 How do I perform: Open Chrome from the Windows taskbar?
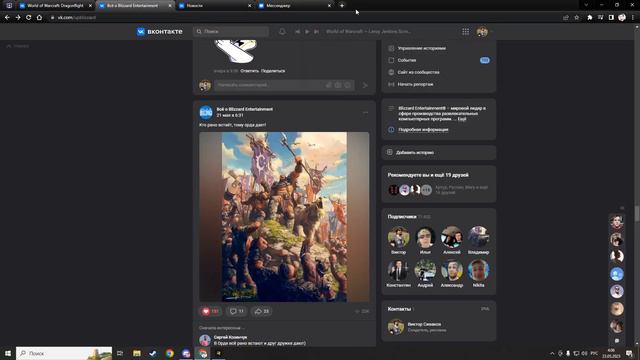click(169, 353)
